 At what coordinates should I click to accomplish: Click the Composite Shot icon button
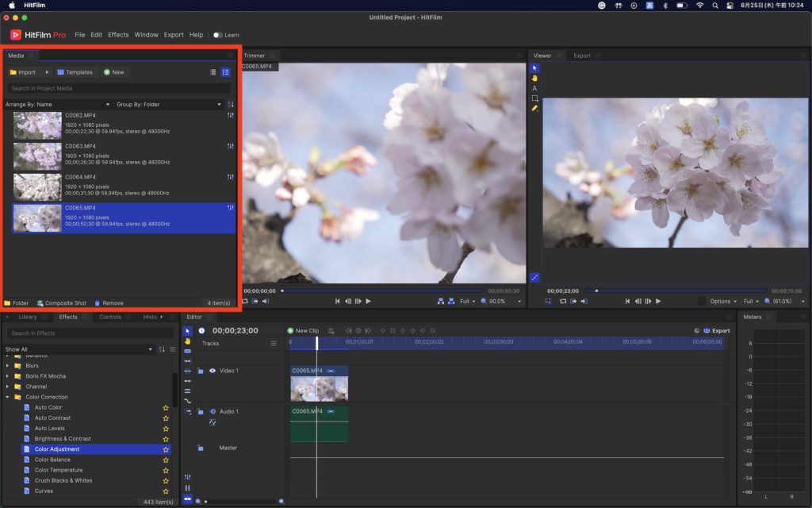click(40, 303)
